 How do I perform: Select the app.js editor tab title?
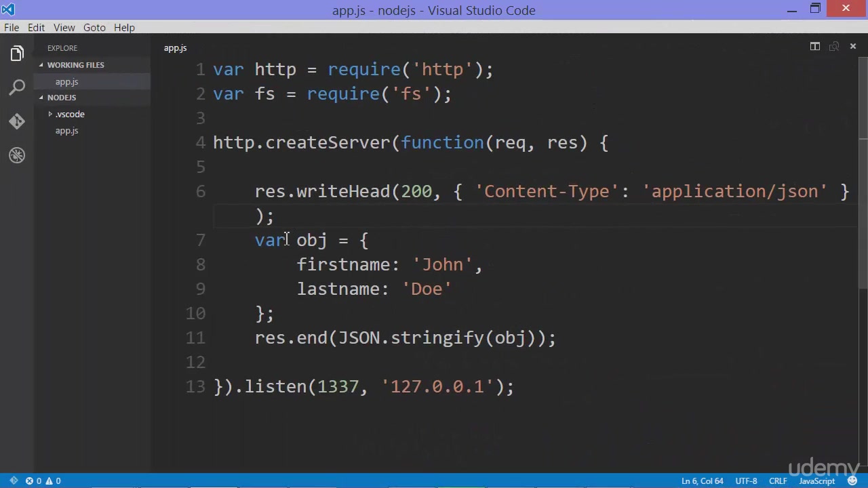[175, 48]
